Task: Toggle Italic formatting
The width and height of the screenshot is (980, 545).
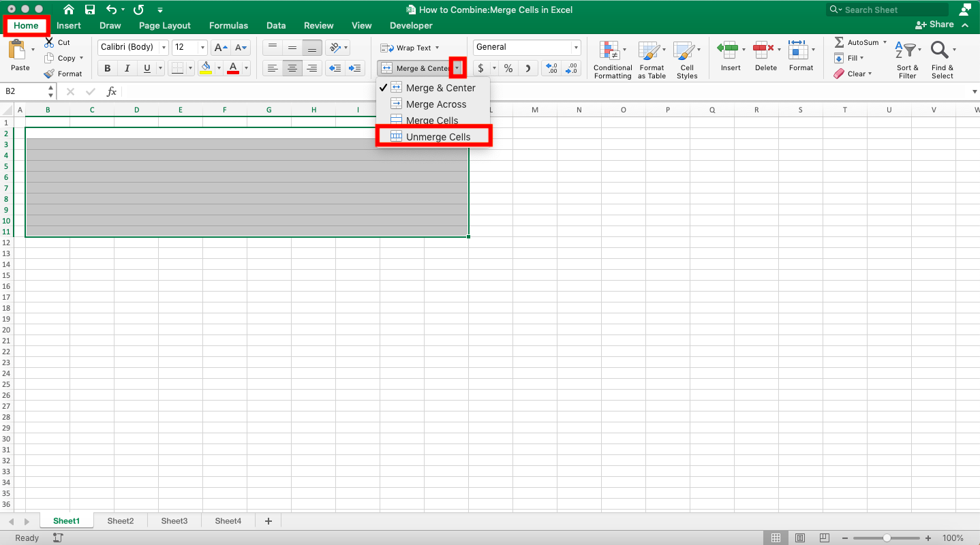Action: pos(127,68)
